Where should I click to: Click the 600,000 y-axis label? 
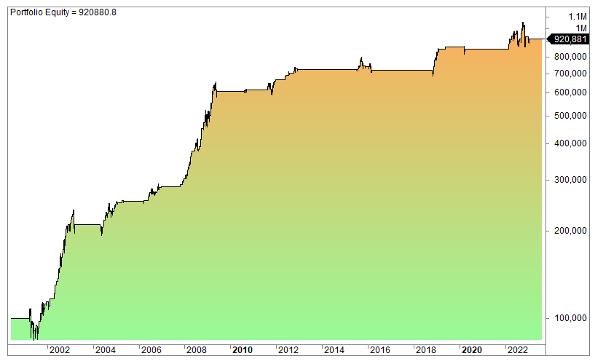570,92
